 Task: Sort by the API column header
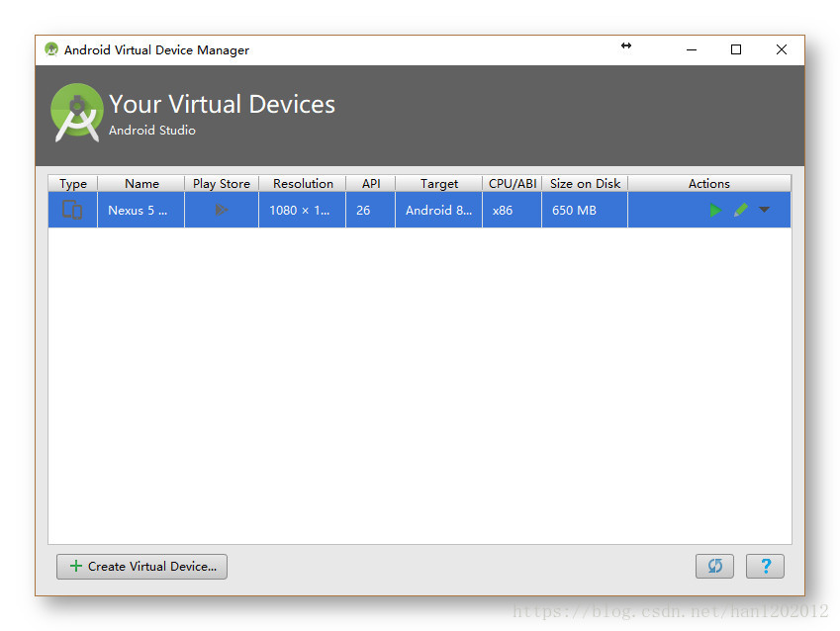371,184
